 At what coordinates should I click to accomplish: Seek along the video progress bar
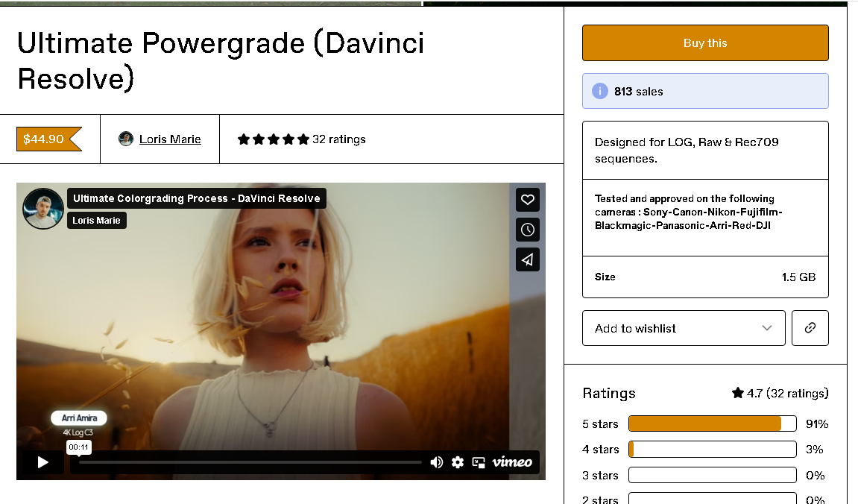250,462
